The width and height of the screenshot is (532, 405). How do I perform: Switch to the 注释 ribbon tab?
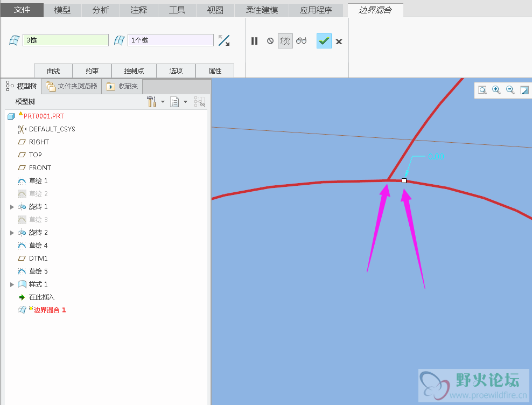(x=139, y=10)
